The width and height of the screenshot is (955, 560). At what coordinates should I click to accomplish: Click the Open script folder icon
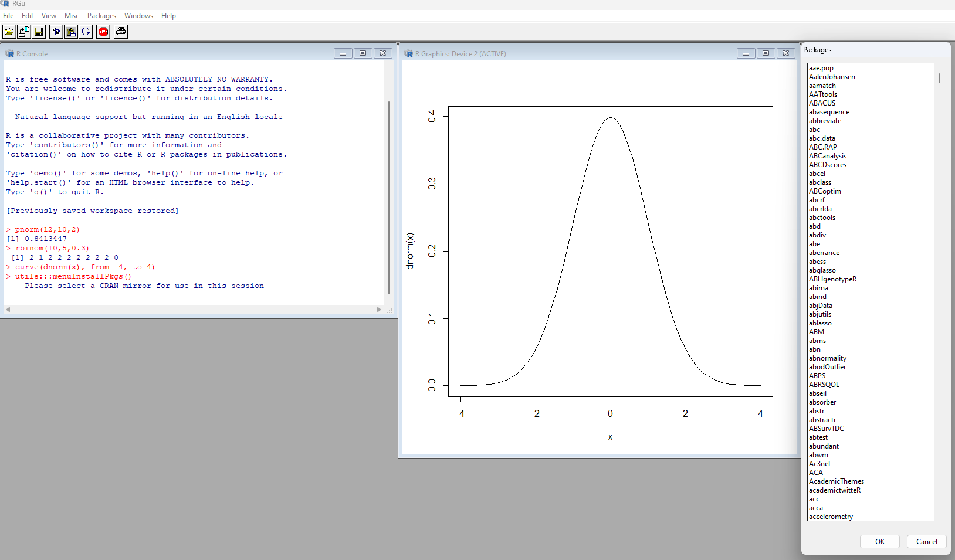pos(9,32)
